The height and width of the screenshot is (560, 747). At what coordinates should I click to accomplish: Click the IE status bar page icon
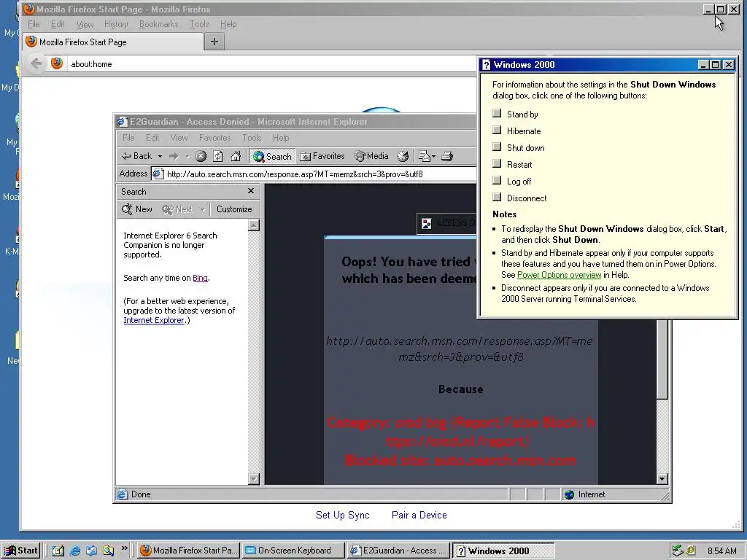(x=123, y=494)
